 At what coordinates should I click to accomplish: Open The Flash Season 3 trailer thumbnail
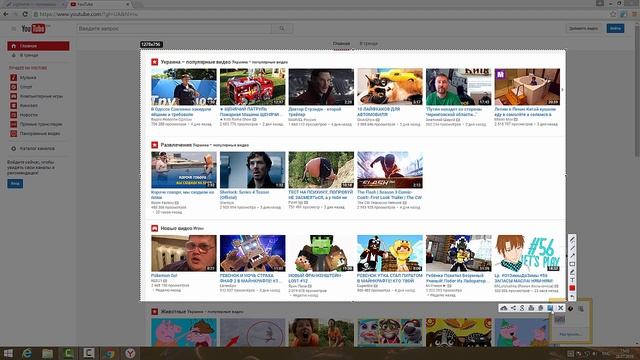point(390,170)
